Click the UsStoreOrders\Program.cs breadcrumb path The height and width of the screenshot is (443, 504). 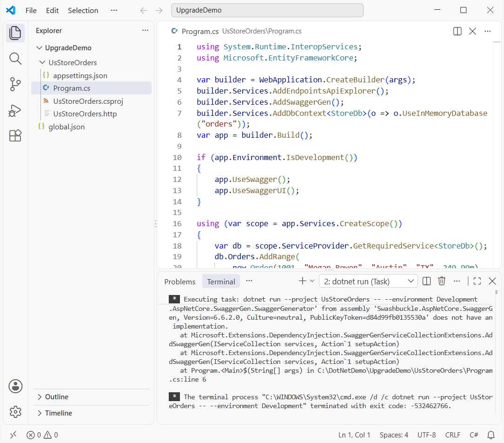pyautogui.click(x=262, y=31)
